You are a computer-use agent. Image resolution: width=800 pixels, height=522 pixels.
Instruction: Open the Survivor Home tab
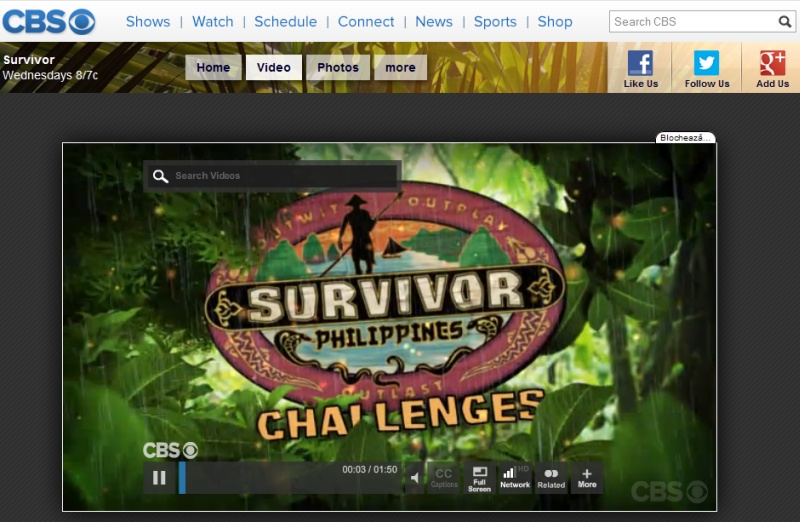click(x=213, y=67)
